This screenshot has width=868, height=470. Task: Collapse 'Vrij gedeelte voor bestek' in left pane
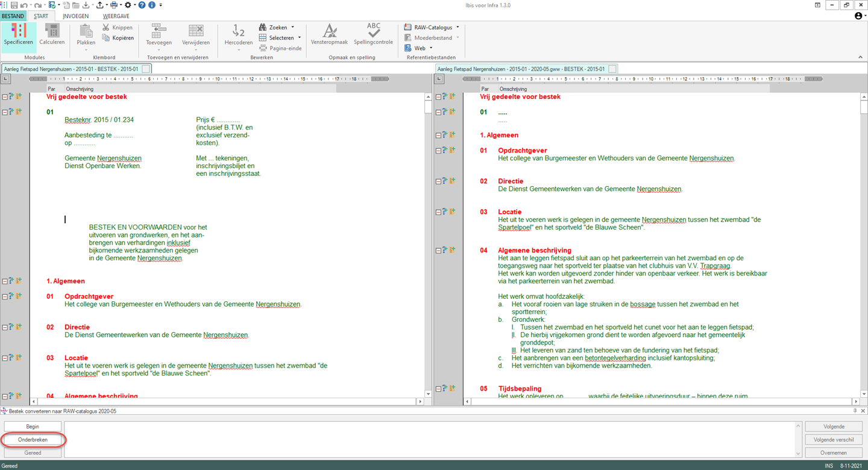[x=5, y=97]
